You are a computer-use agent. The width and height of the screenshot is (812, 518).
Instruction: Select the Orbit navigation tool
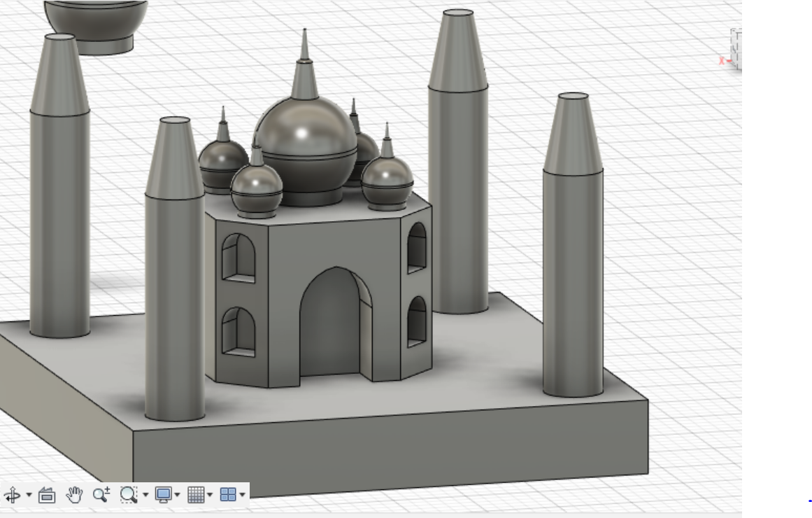13,495
